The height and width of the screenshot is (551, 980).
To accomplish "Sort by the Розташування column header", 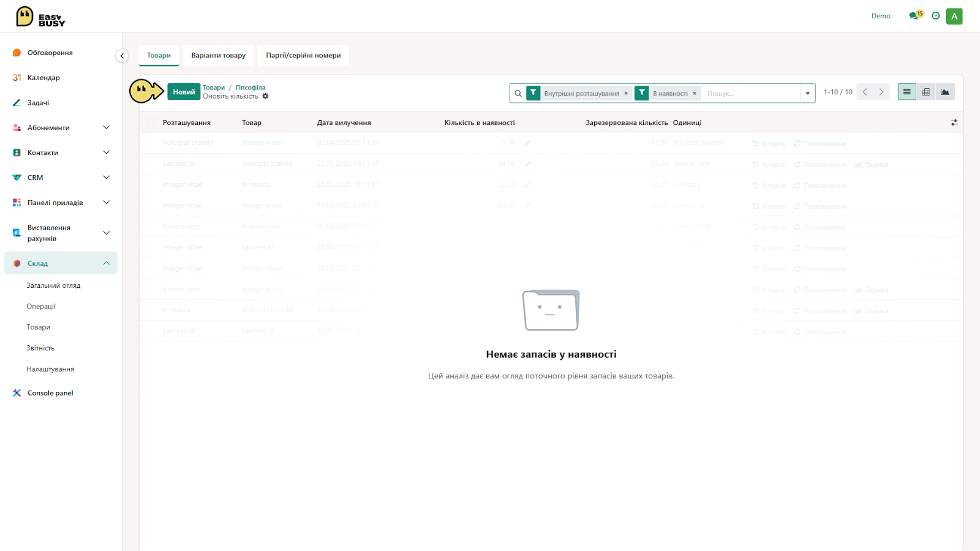I will 187,122.
